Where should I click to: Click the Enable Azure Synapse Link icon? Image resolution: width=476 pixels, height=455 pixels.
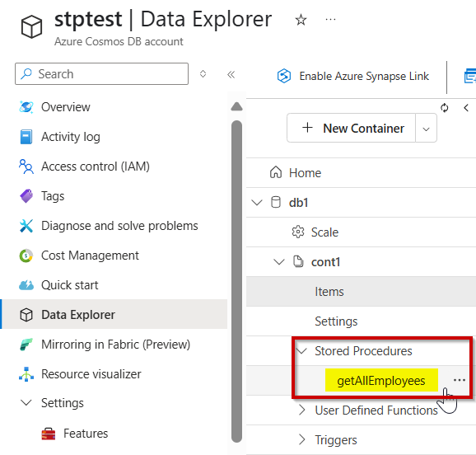[284, 76]
